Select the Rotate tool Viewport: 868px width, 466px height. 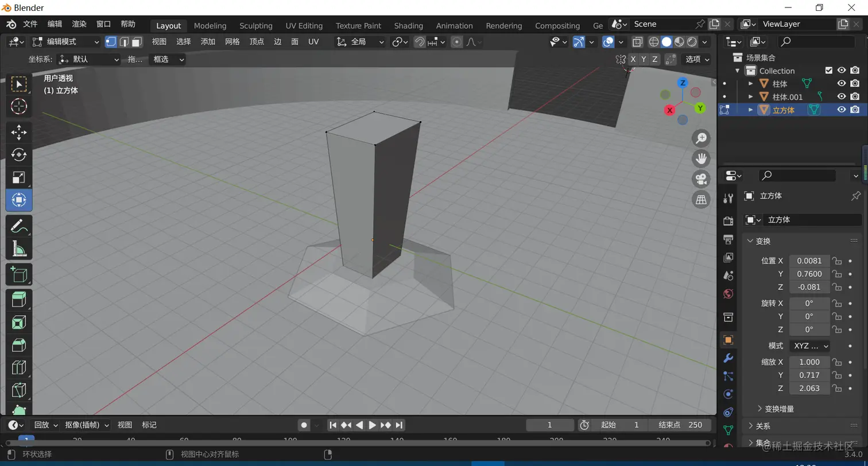19,155
